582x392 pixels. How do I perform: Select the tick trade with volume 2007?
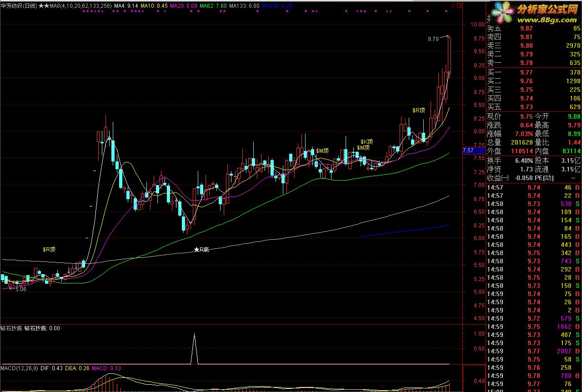[x=534, y=351]
